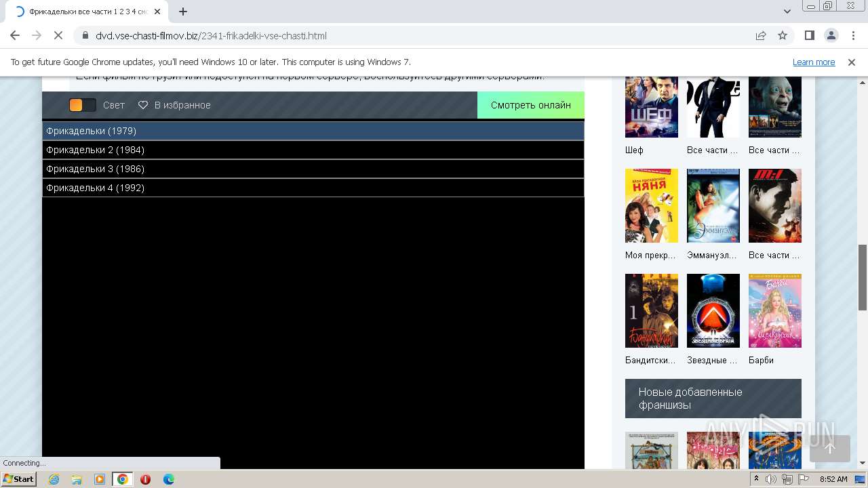
Task: Select Фрикадельки 2 (1984) from playlist
Action: 313,150
